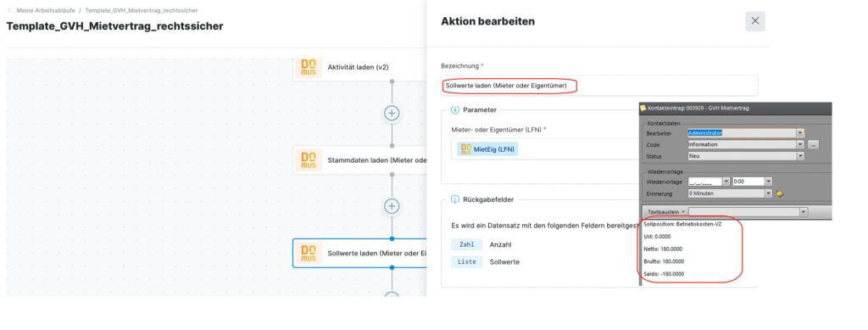The height and width of the screenshot is (330, 868).
Task: Click the Parameter section download icon
Action: (x=455, y=109)
